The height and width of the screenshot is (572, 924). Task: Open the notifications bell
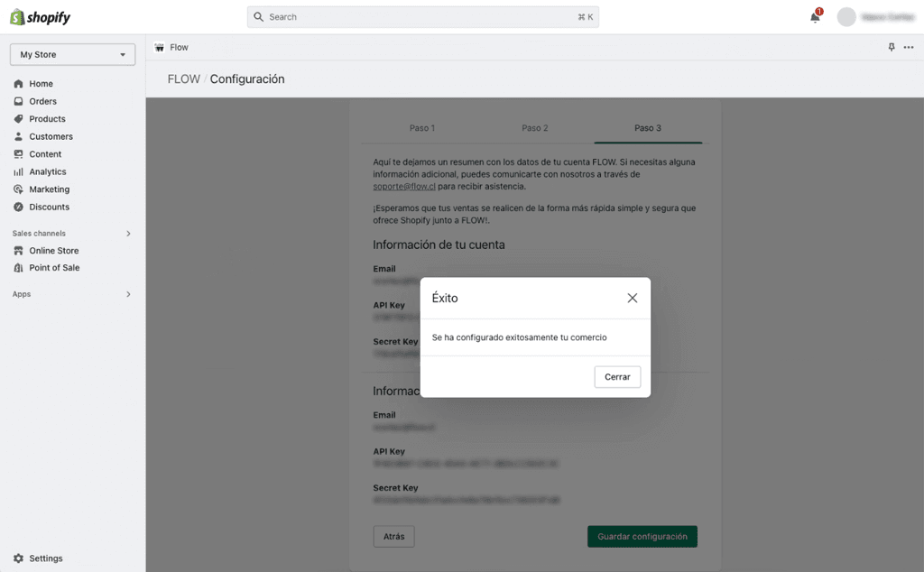(x=815, y=16)
